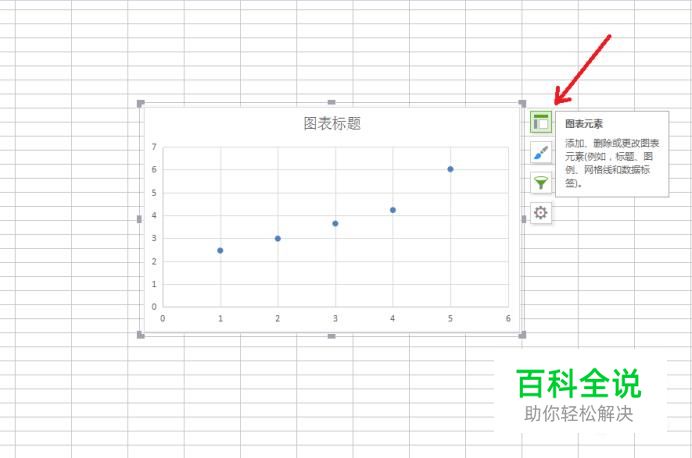Select vertical axis label 7

pyautogui.click(x=154, y=146)
